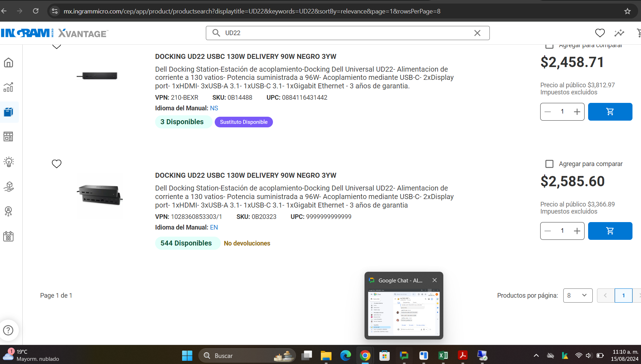Increase quantity for SKU 0B20323
Viewport: 641px width, 364px height.
577,231
